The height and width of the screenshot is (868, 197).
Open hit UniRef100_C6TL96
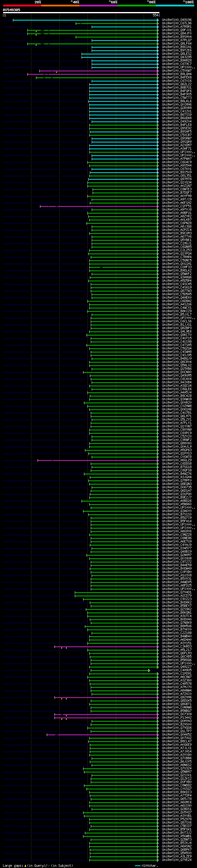click(x=177, y=23)
